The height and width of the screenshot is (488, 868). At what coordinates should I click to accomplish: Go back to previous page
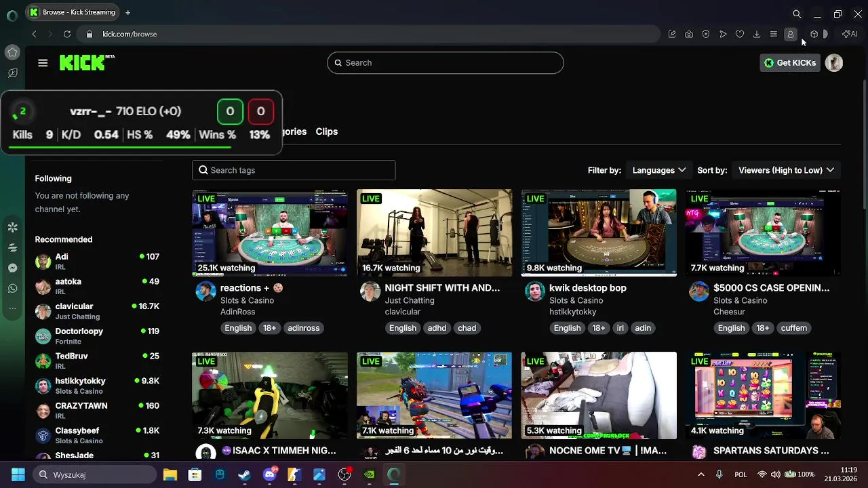click(34, 34)
